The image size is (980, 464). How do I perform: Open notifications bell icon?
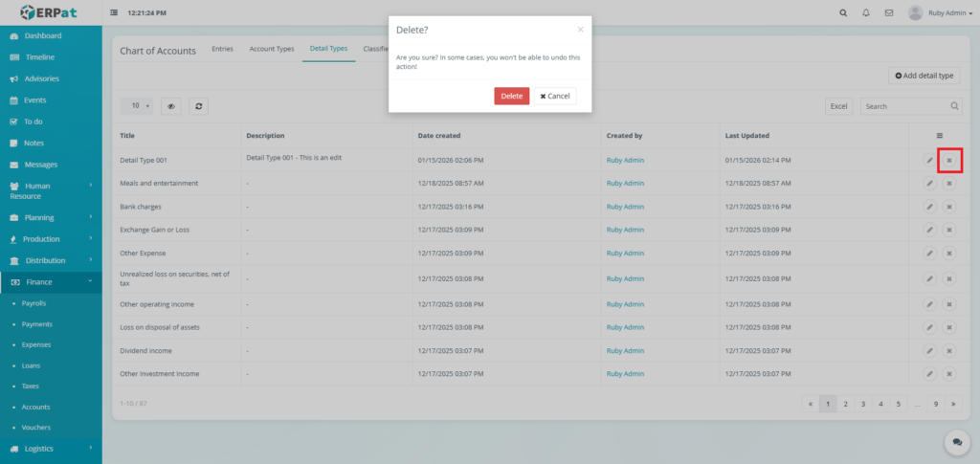866,13
